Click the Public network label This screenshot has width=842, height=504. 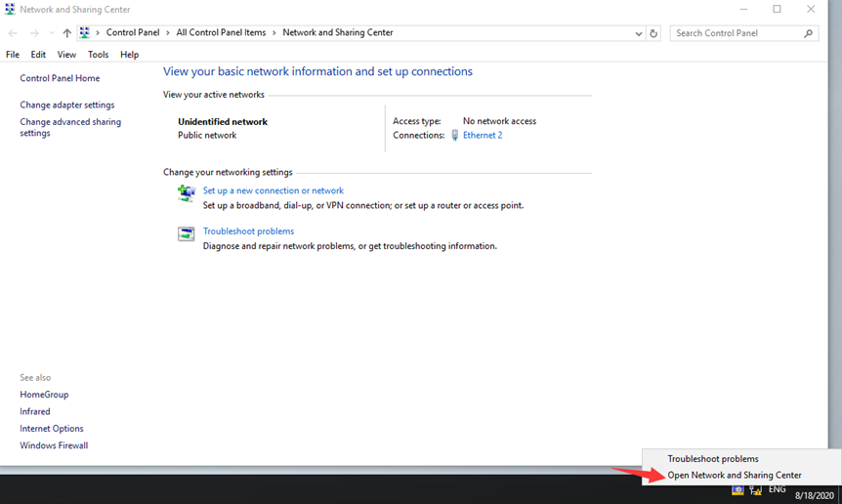click(207, 135)
